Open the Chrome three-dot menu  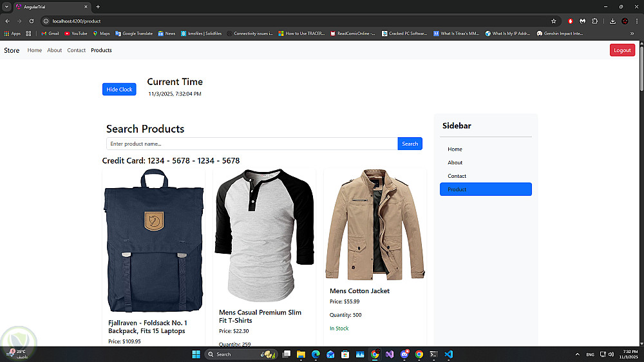click(x=637, y=21)
